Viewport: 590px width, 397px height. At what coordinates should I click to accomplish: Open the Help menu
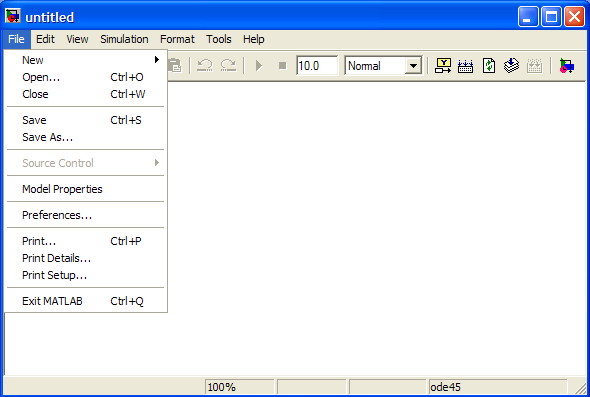[x=254, y=39]
